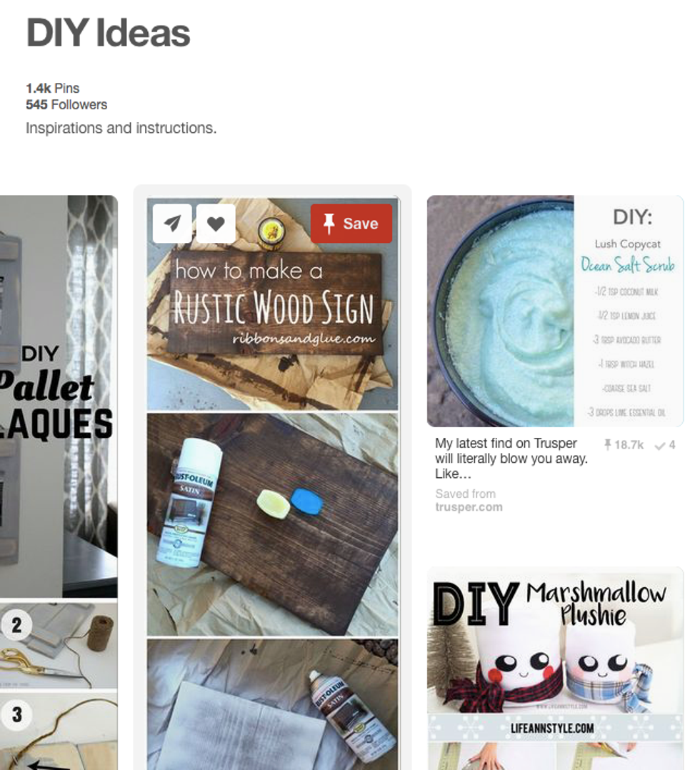Click the 1.4k Pins count
This screenshot has width=700, height=770.
pyautogui.click(x=53, y=89)
